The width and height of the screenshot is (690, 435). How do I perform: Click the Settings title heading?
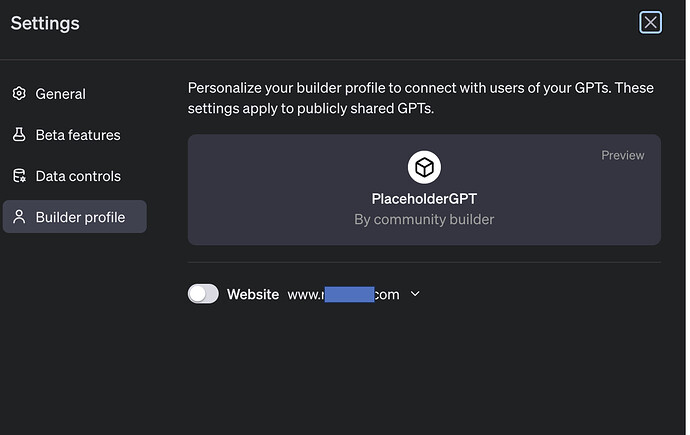(x=45, y=23)
